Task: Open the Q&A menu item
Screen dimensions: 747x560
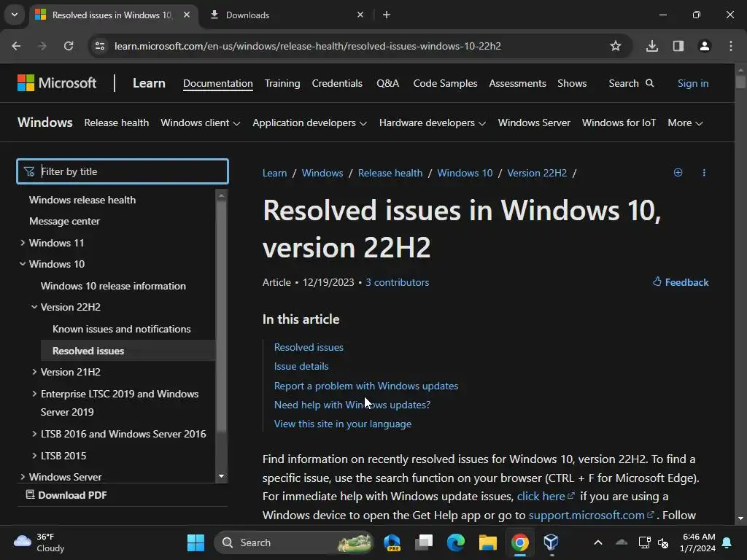Action: (388, 83)
